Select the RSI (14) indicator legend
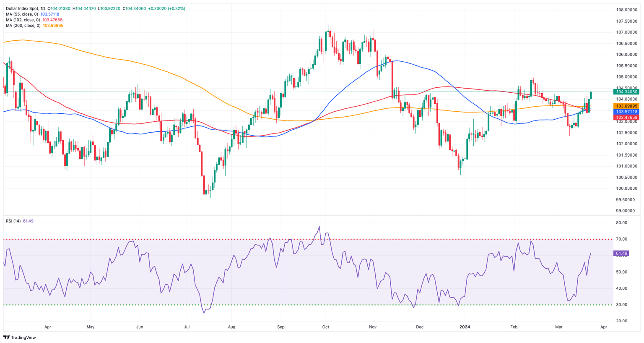This screenshot has width=644, height=343. click(x=13, y=221)
